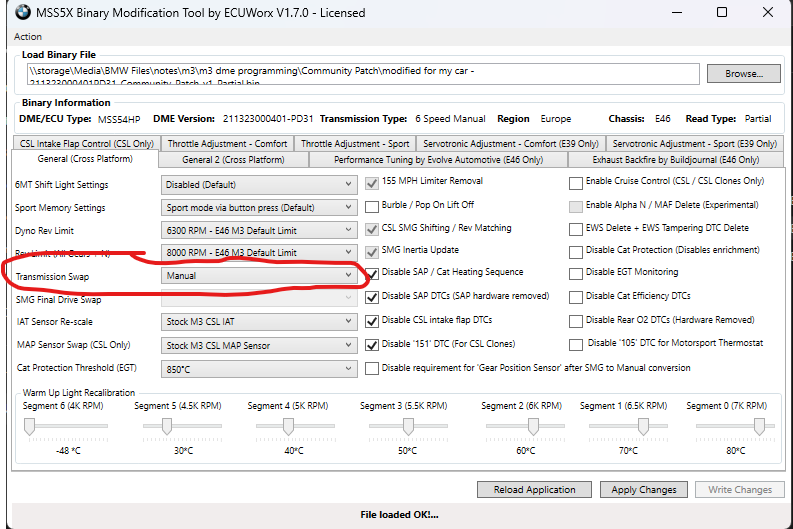793x529 pixels.
Task: Click Segment 3 (5.5K RPM) slider handle
Action: click(x=408, y=426)
